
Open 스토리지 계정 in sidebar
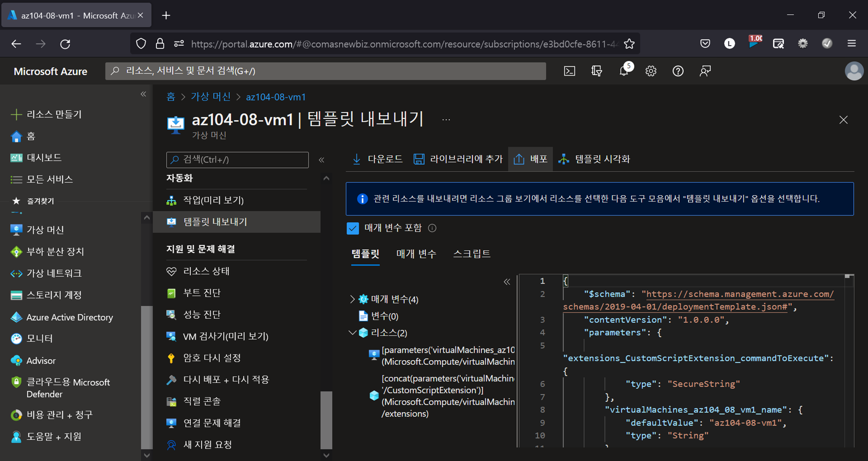46,295
